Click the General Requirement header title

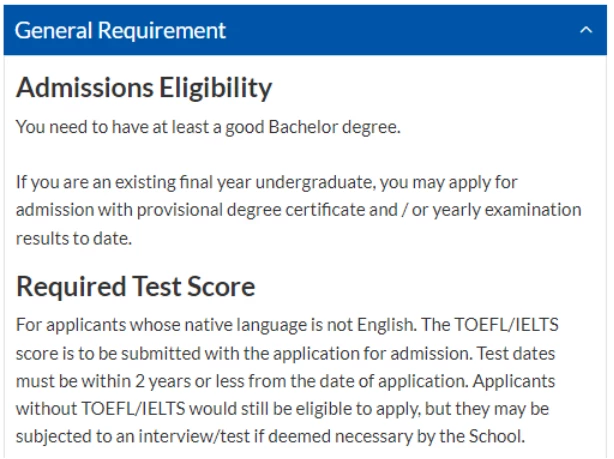tap(120, 31)
